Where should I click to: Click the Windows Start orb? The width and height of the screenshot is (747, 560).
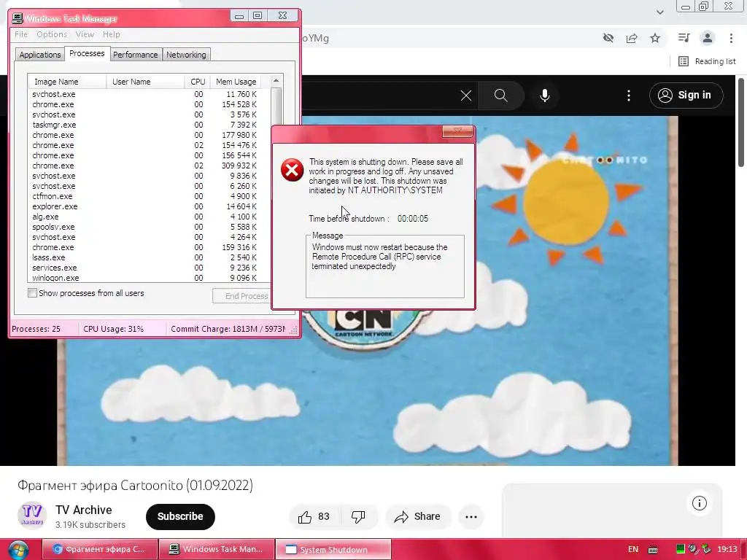pyautogui.click(x=18, y=550)
